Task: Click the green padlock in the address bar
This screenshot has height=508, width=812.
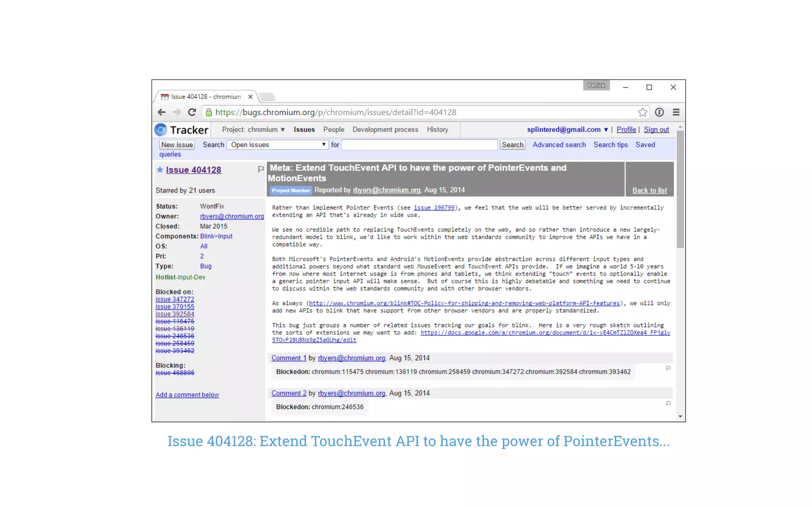Action: (x=209, y=112)
